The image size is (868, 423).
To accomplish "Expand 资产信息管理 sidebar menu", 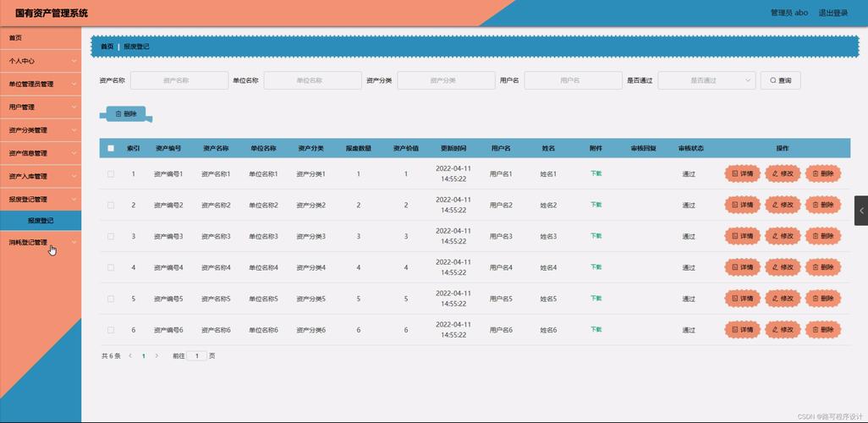I will 41,153.
